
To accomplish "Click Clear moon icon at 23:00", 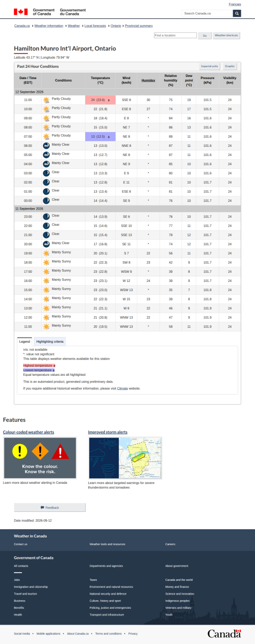I will click(46, 216).
